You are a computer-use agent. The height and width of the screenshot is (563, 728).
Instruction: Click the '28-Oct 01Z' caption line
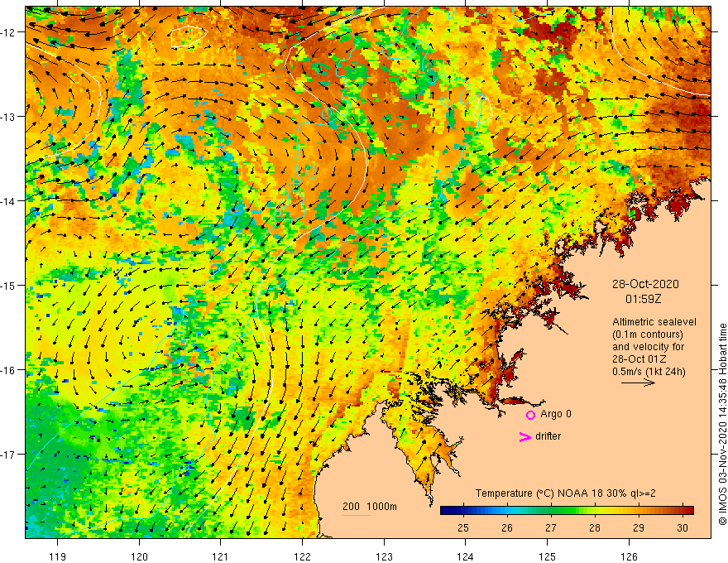(x=639, y=359)
